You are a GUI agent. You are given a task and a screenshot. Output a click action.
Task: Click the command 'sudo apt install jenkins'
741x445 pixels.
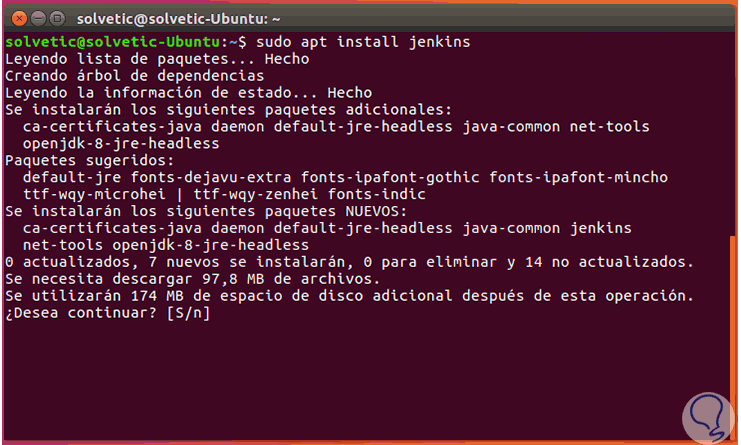click(x=363, y=42)
